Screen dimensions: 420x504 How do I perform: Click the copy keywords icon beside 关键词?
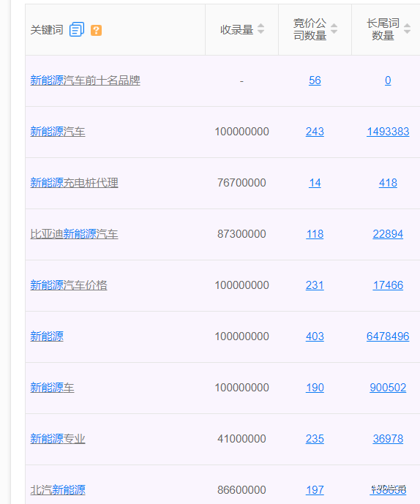click(77, 29)
